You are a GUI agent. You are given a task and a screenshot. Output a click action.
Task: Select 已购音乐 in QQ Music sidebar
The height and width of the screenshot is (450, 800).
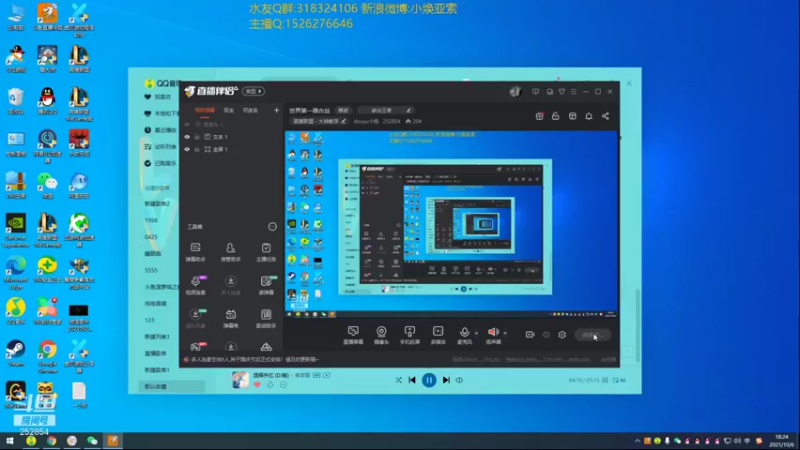[x=161, y=163]
